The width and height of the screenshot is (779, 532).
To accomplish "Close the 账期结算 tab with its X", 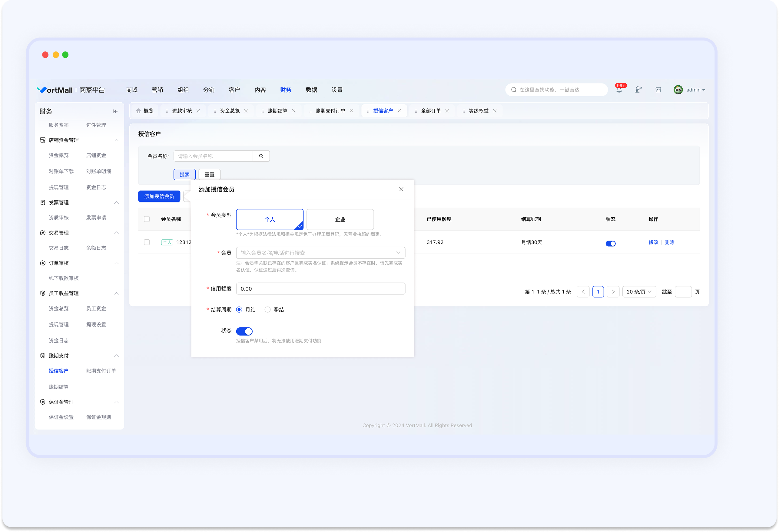I will (293, 111).
